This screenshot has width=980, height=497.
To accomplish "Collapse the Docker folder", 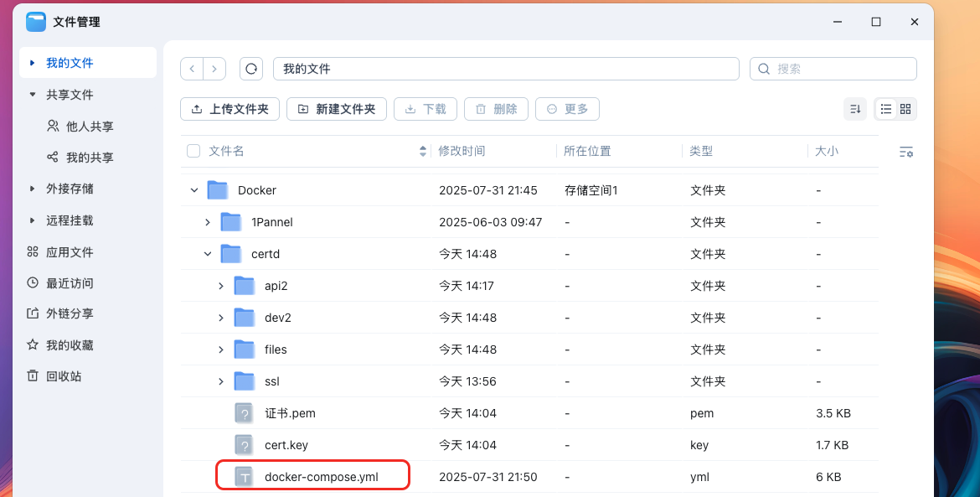I will pyautogui.click(x=194, y=190).
